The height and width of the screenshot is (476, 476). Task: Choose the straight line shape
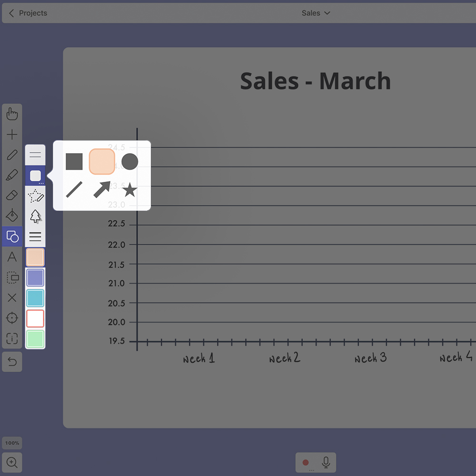(x=74, y=189)
